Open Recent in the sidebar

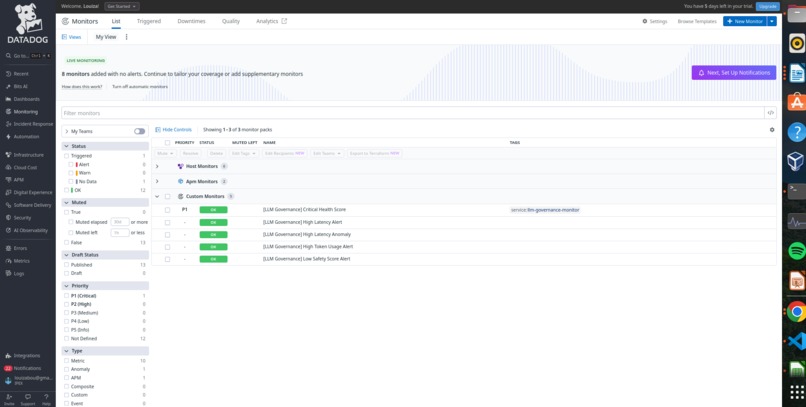pyautogui.click(x=21, y=74)
